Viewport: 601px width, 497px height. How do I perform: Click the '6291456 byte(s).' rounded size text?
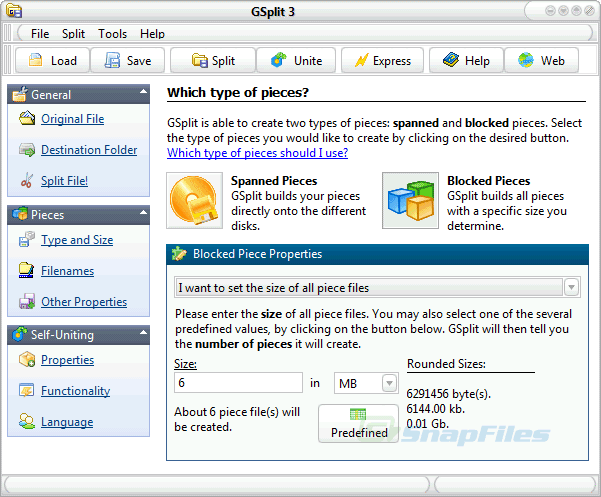pyautogui.click(x=448, y=394)
